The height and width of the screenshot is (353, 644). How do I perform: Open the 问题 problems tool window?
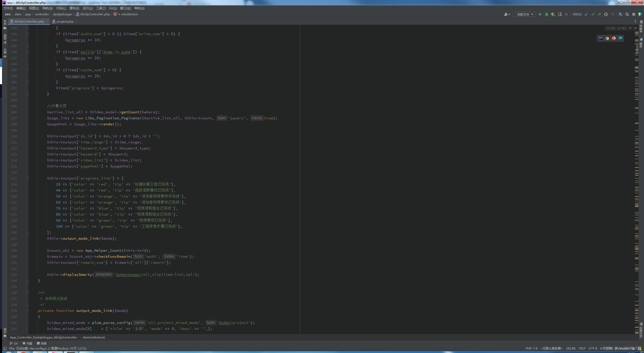[x=27, y=343]
